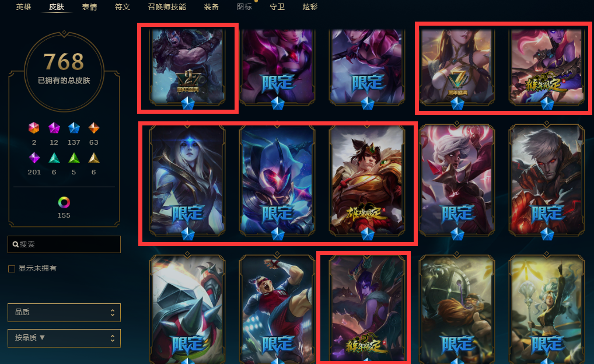Select the gold triangle gem icon
Screen dimensions: 594x364
(x=93, y=157)
